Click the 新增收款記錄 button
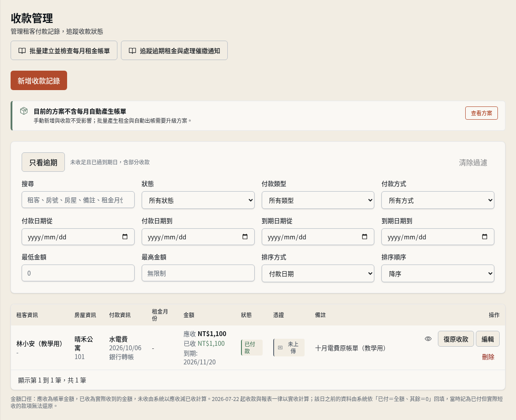 pyautogui.click(x=39, y=81)
